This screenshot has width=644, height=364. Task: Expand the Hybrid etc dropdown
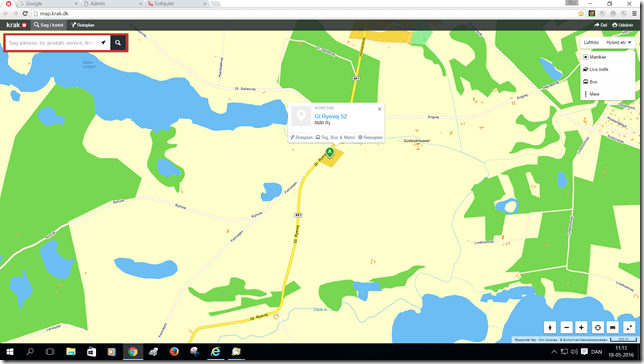pyautogui.click(x=619, y=42)
